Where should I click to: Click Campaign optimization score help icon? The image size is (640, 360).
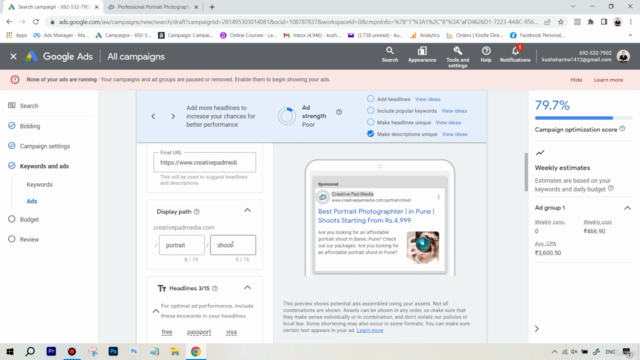[x=622, y=129]
